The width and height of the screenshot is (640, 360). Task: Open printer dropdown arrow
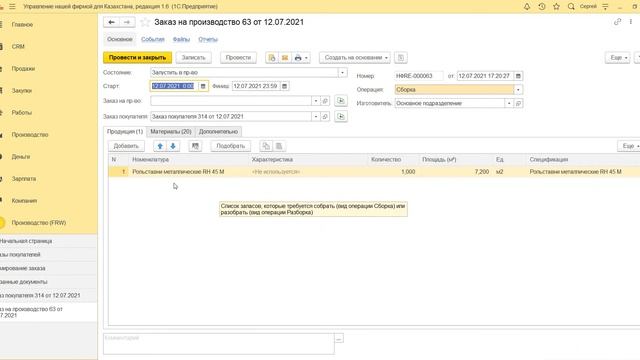coord(306,58)
